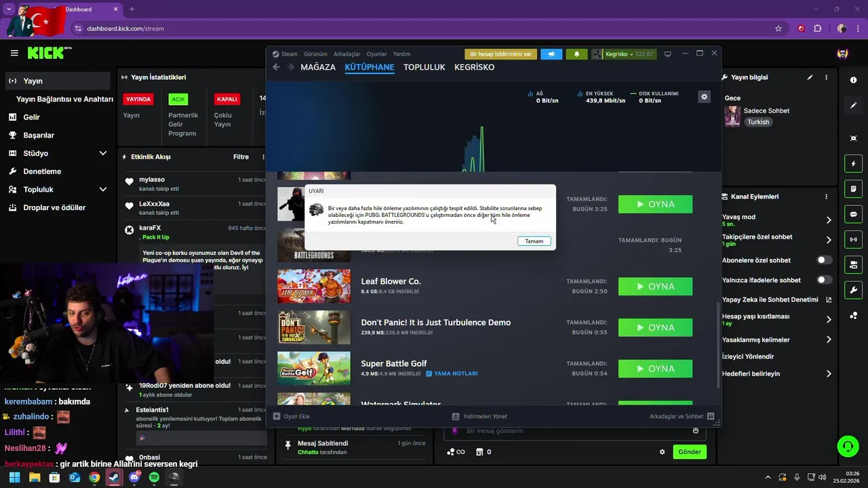
Task: Open Steam notifications bell
Action: coord(576,54)
